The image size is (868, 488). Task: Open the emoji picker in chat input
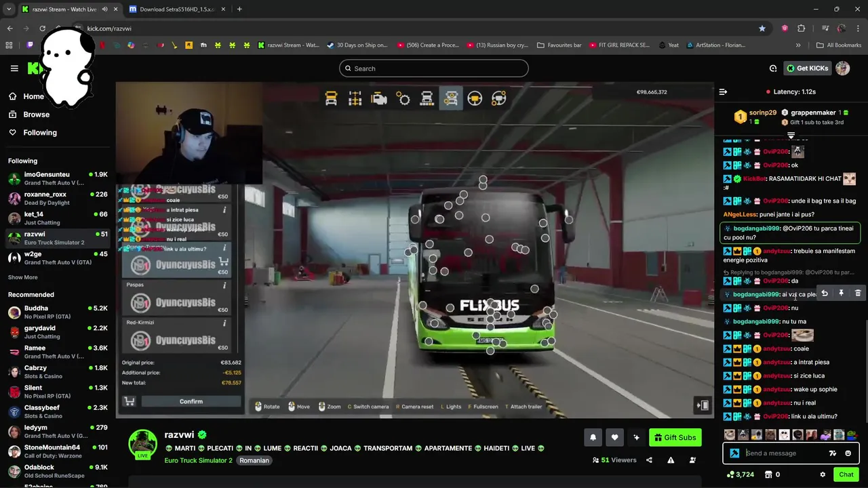click(x=848, y=453)
